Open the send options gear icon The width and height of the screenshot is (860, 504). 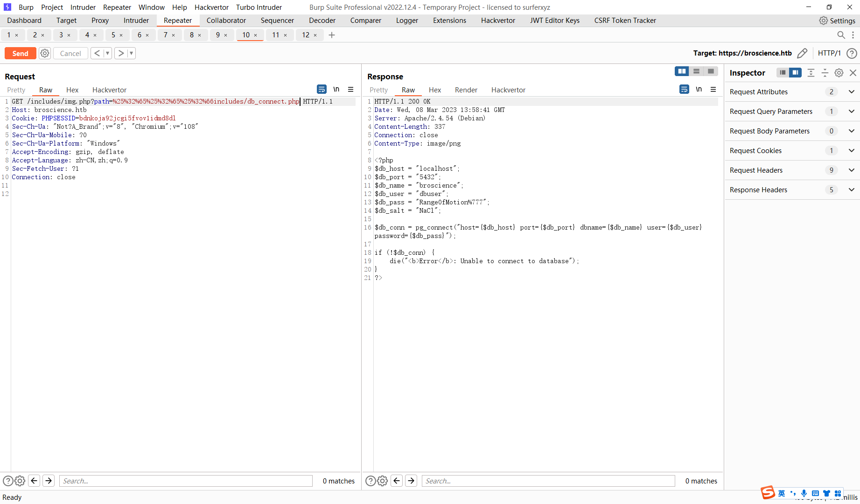pyautogui.click(x=45, y=53)
